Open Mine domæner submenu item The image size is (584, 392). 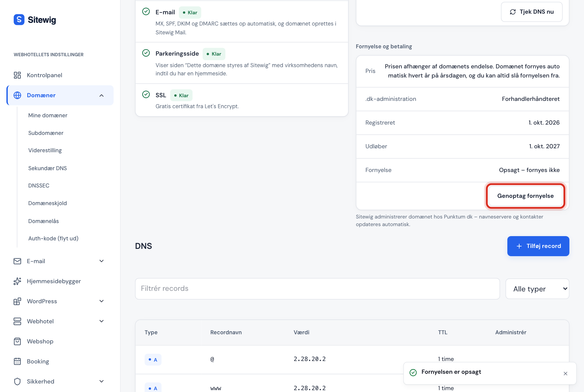point(48,115)
